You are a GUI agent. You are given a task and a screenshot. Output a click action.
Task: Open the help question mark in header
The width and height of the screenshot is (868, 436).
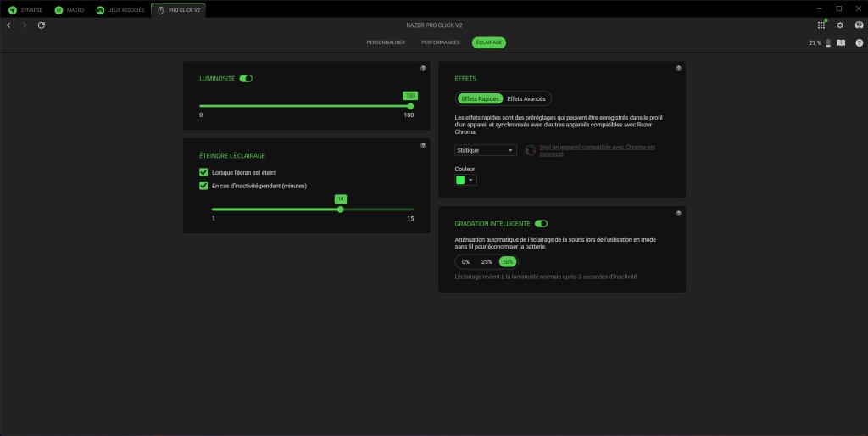tap(860, 42)
